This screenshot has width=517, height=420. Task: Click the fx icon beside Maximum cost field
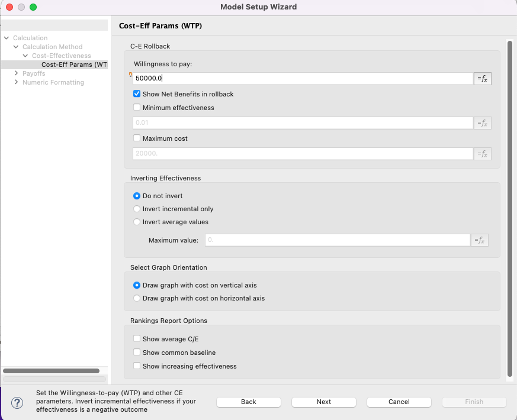[x=482, y=153]
